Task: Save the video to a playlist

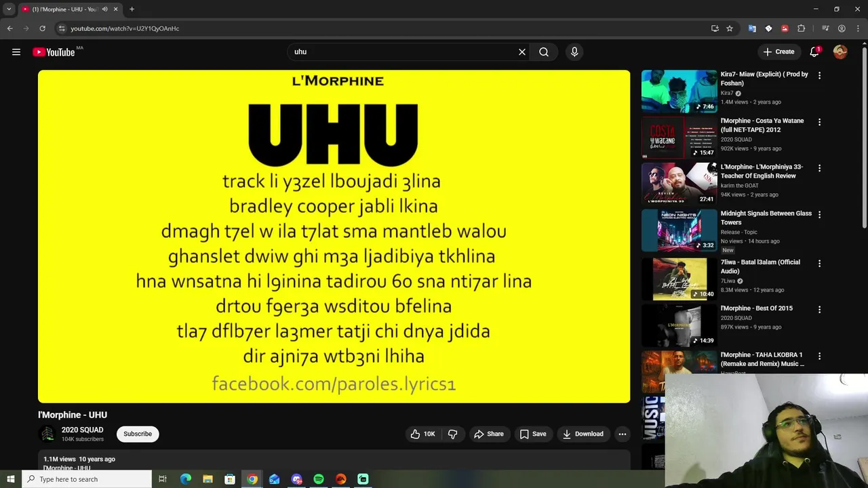Action: click(533, 434)
